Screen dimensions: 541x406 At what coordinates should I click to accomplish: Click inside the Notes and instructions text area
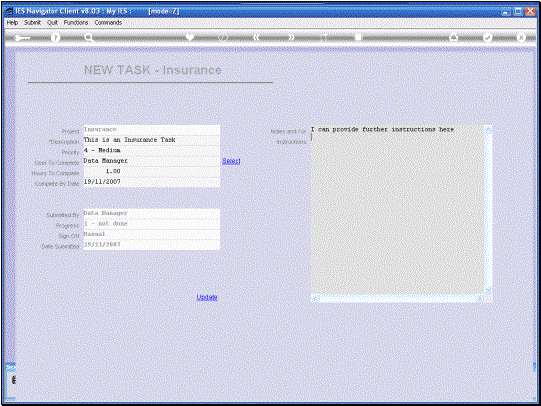point(397,210)
